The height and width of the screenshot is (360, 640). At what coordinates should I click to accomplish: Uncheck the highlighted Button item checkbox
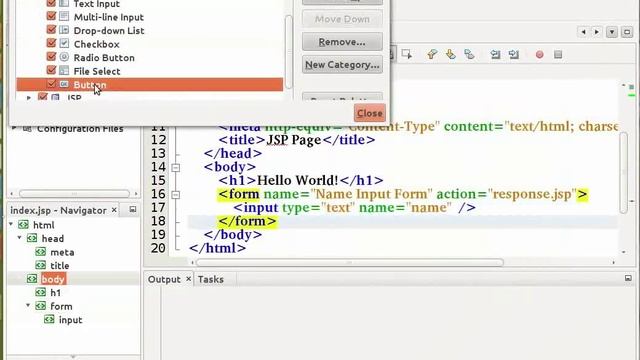click(x=51, y=84)
